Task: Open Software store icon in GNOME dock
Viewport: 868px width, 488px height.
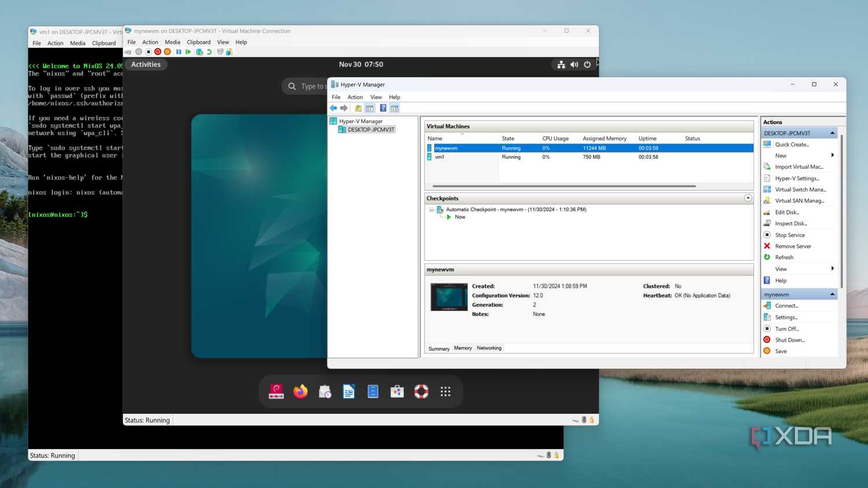Action: [x=397, y=391]
